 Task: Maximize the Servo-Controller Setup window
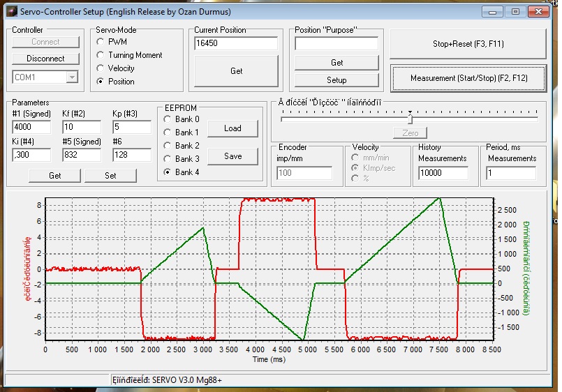pyautogui.click(x=515, y=12)
